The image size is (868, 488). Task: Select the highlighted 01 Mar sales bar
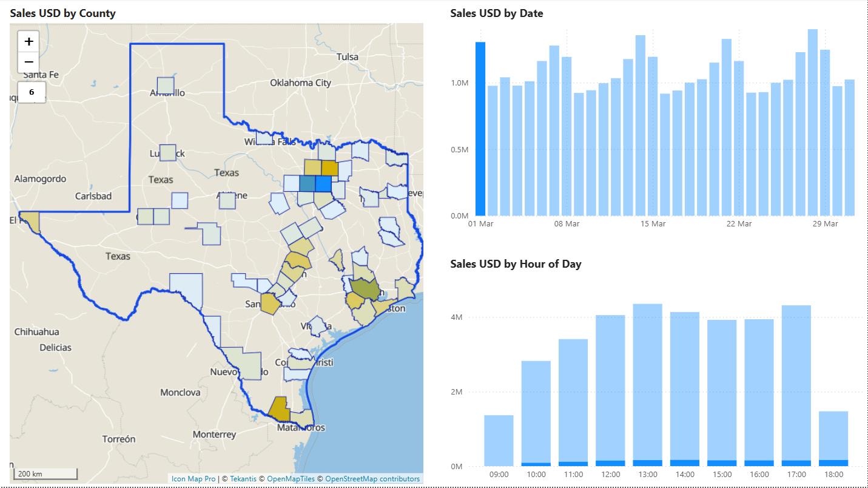(480, 129)
